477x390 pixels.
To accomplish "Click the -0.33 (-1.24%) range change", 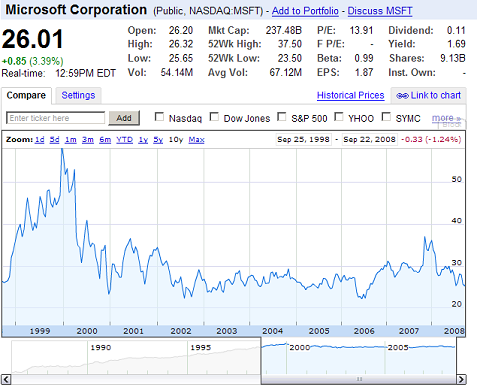I will 431,139.
